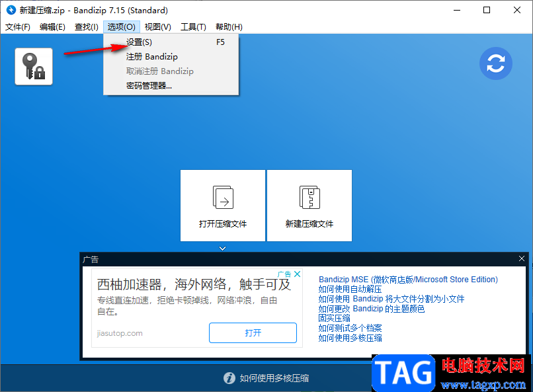Open the 编辑(E) menu
533x392 pixels.
click(x=52, y=27)
